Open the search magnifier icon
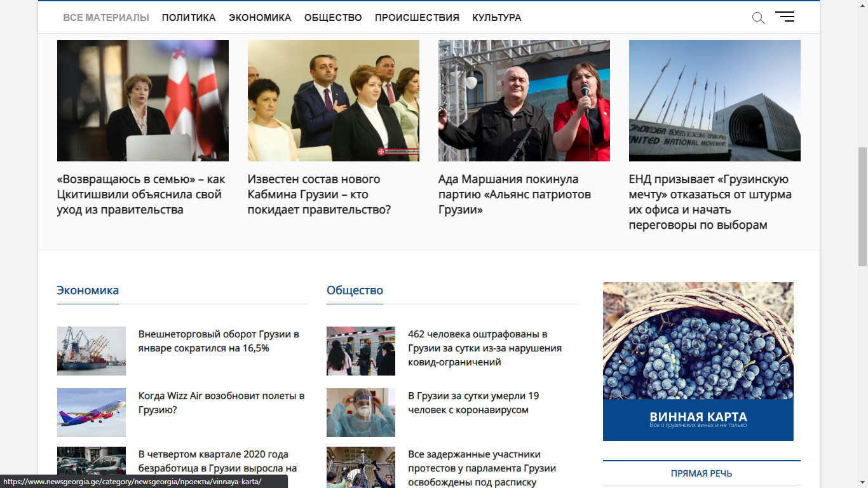This screenshot has height=488, width=868. click(x=758, y=18)
